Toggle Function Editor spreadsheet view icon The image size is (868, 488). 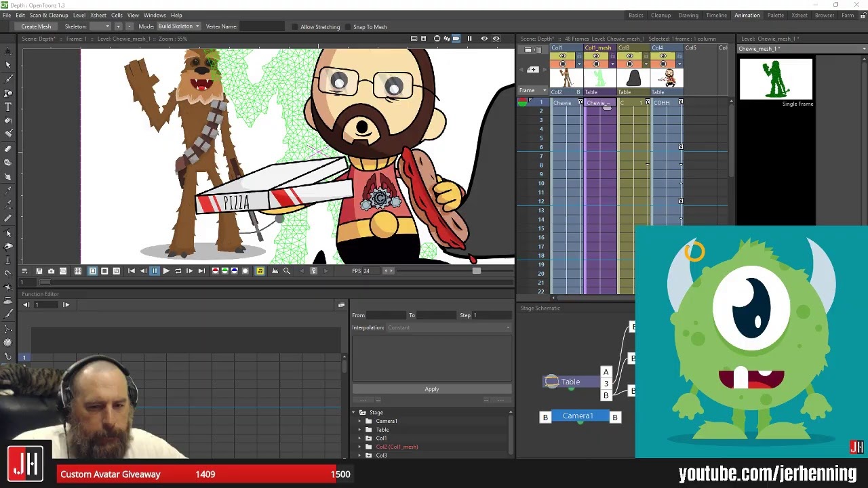point(341,305)
